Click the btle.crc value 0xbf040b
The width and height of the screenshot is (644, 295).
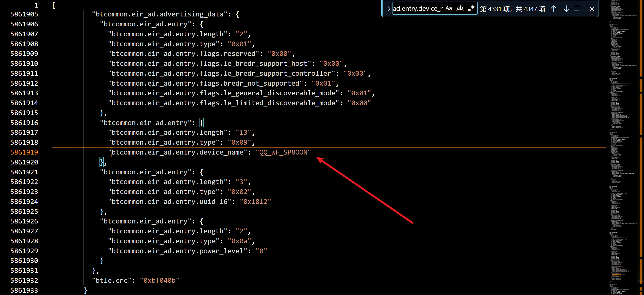point(159,280)
